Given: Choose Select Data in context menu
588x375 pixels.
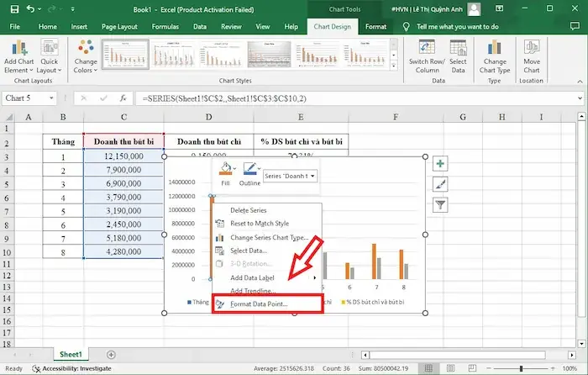Looking at the screenshot, I should click(x=267, y=251).
